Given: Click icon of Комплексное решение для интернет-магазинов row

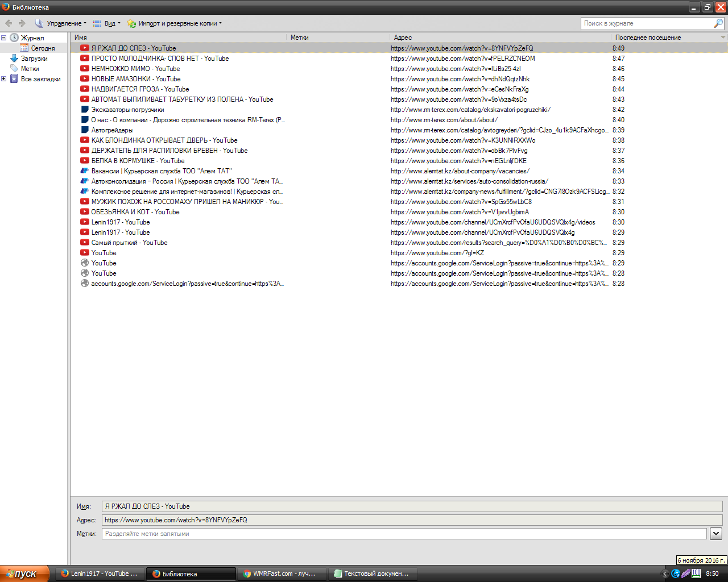Looking at the screenshot, I should coord(85,192).
